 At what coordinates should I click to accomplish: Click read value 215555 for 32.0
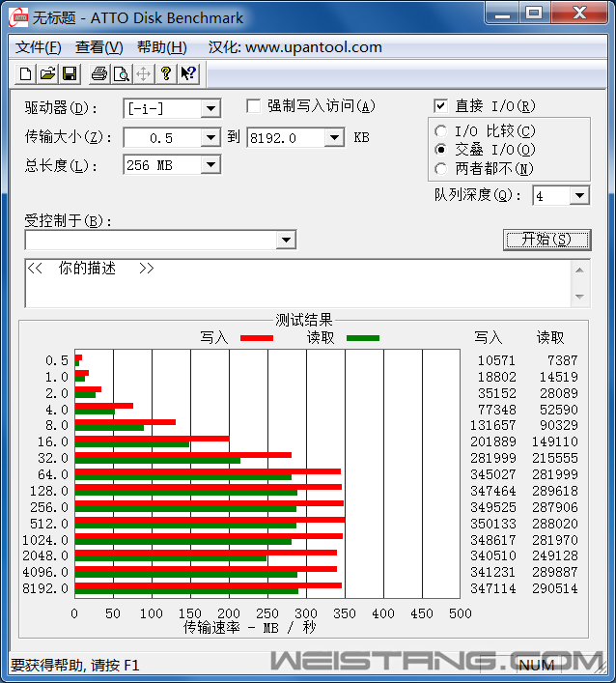[x=555, y=458]
